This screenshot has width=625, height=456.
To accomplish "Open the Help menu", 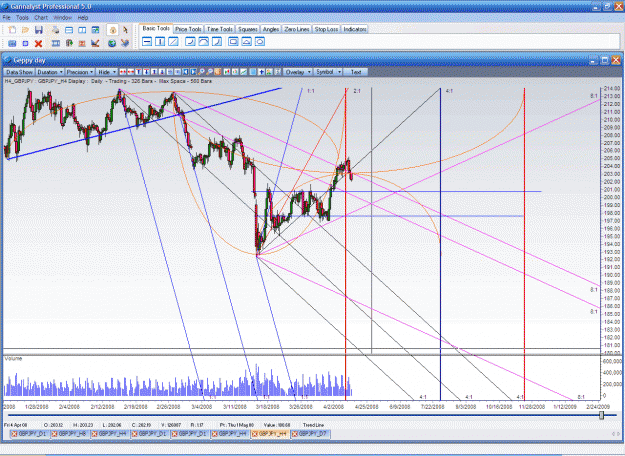I will click(83, 18).
